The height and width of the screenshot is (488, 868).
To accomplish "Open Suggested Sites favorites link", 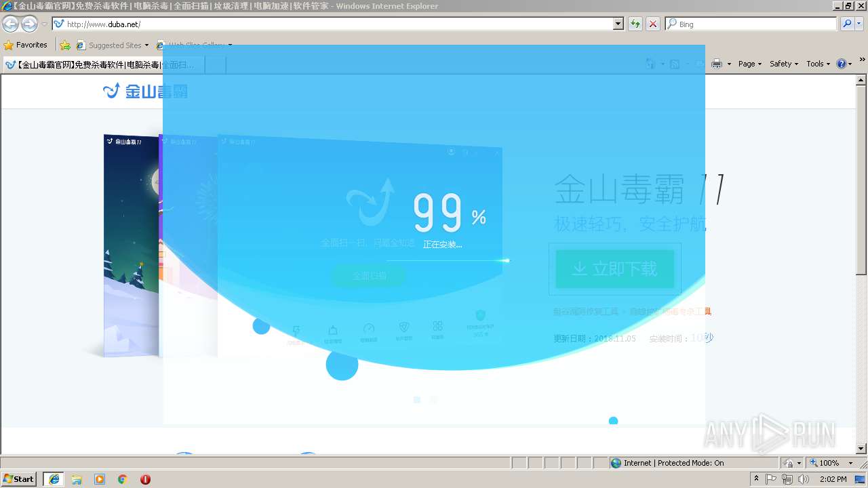I will pyautogui.click(x=112, y=45).
